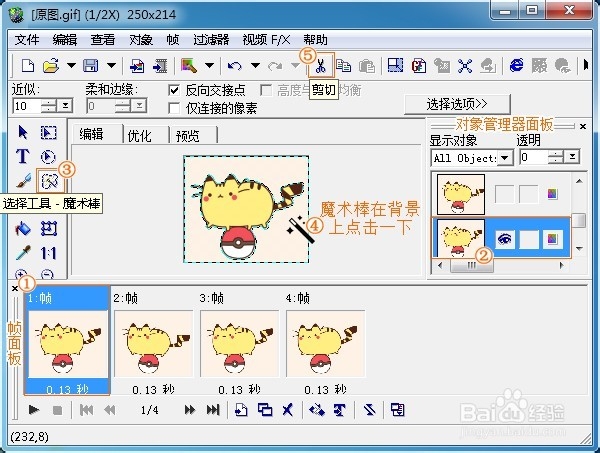The width and height of the screenshot is (600, 453).
Task: Click the New file icon
Action: click(28, 66)
